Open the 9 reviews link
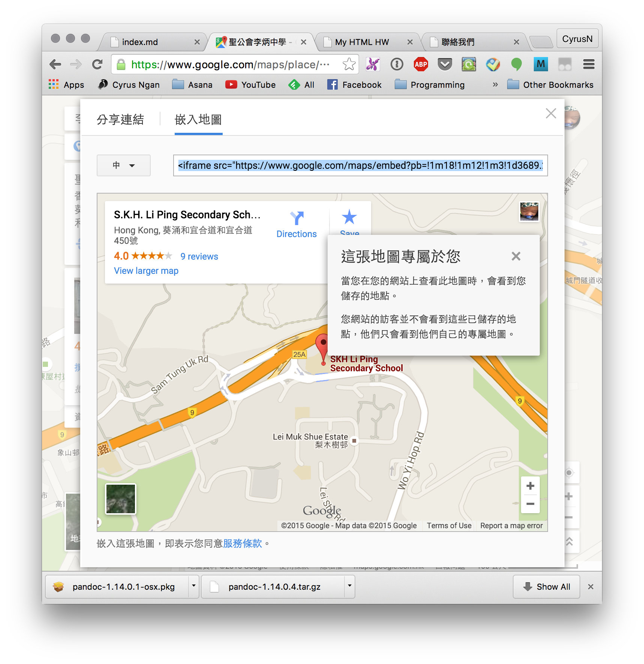Viewport: 644px width, 664px height. pos(199,256)
